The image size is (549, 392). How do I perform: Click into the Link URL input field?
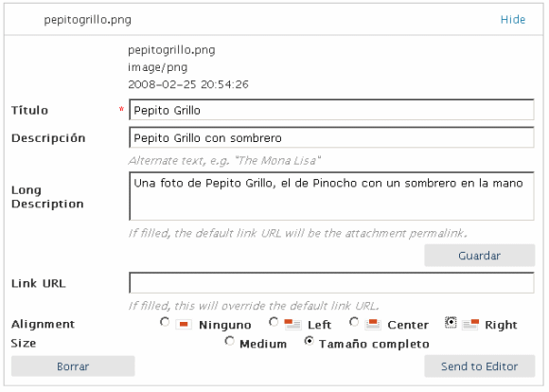click(331, 282)
